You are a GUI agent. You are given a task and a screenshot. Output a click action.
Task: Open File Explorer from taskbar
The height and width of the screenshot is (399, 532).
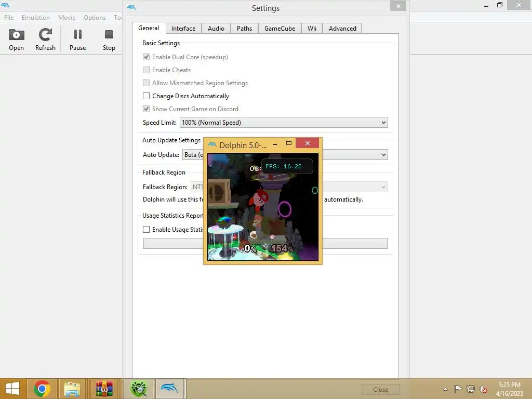(72, 389)
